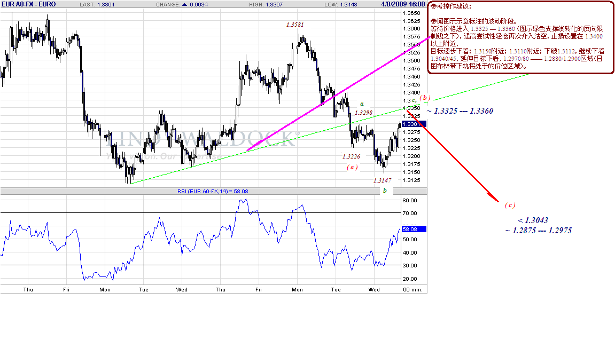
Task: Click the ~ 1.3325 --- 1.3360 range text
Action: [460, 111]
